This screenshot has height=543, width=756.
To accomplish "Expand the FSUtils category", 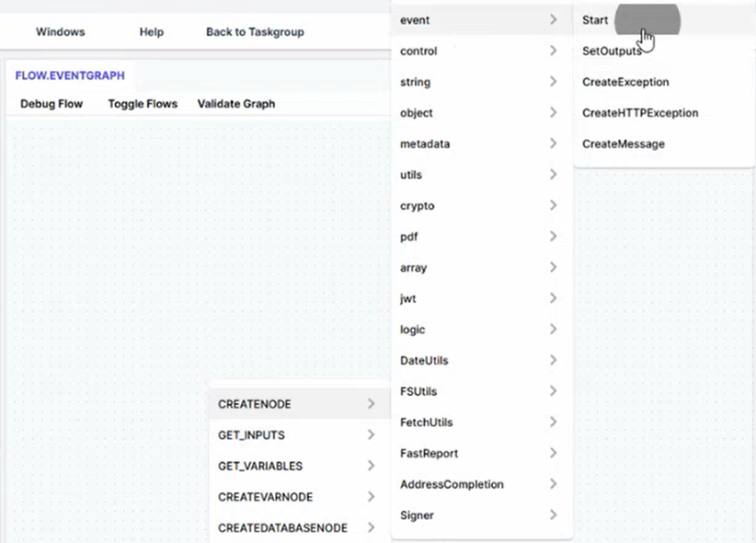I will coord(482,391).
